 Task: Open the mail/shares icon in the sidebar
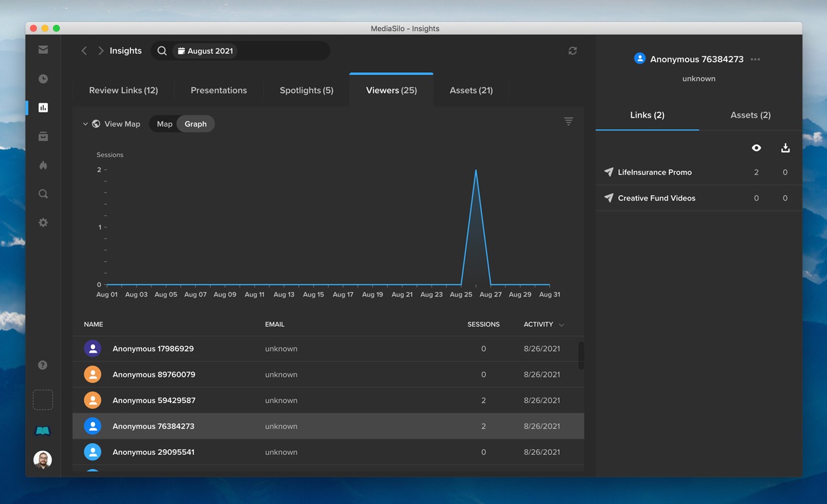point(43,49)
